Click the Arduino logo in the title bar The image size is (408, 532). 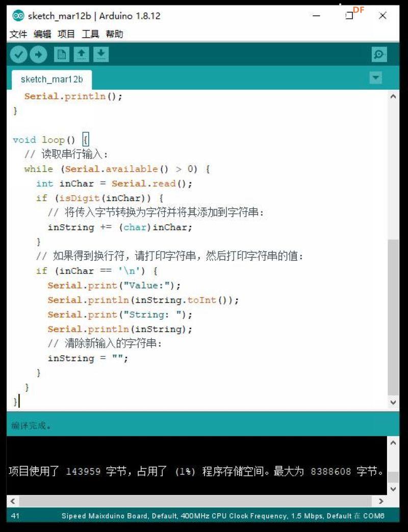[18, 16]
